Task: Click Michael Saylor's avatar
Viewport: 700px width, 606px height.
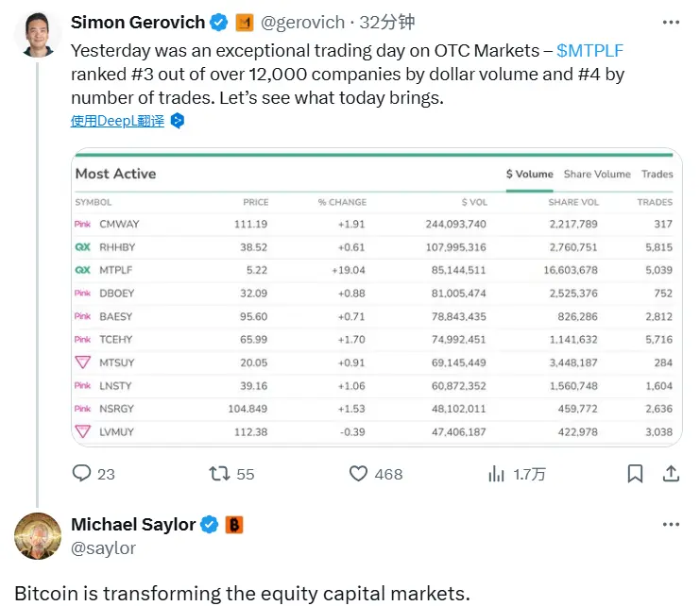Action: [38, 537]
